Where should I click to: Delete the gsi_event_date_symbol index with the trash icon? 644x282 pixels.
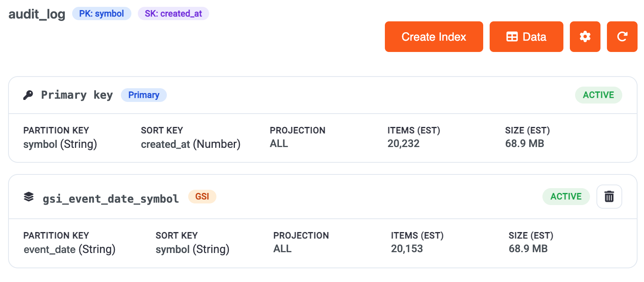click(609, 197)
